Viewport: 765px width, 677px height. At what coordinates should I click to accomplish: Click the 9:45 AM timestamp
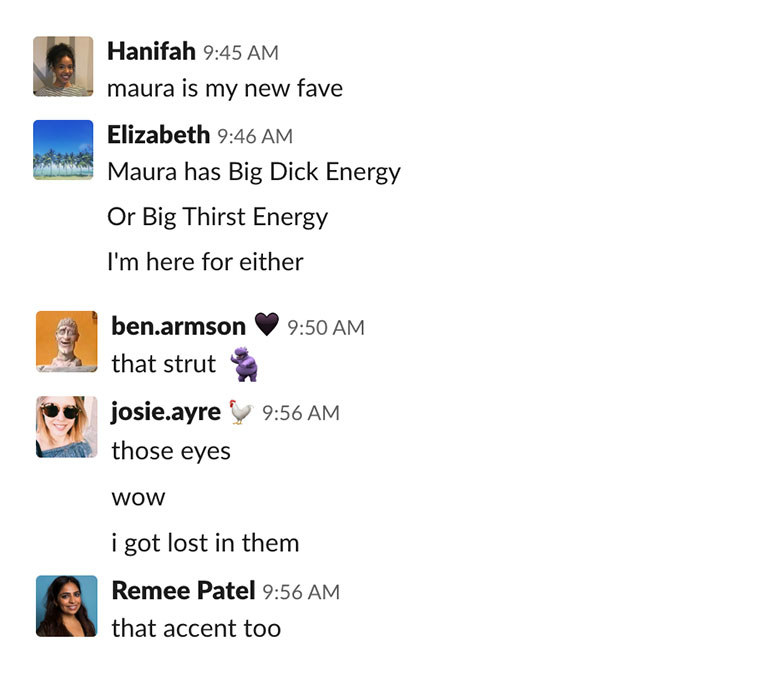click(241, 53)
